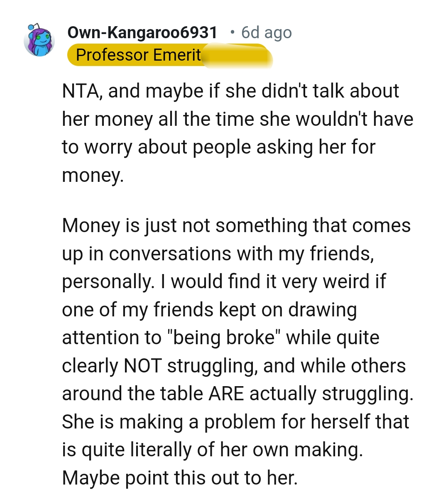
Task: Open the user profile link Own-Kangaroo6931
Action: 142,32
